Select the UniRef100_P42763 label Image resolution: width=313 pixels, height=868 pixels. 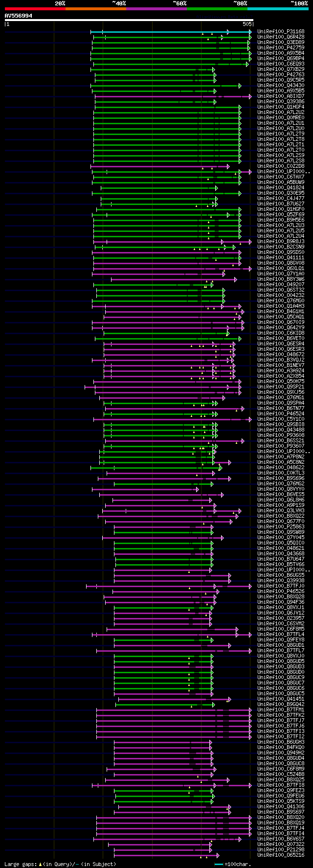[281, 75]
